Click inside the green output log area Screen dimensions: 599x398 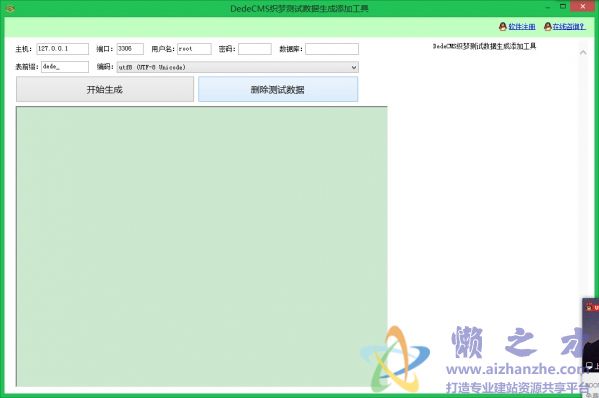pyautogui.click(x=202, y=246)
